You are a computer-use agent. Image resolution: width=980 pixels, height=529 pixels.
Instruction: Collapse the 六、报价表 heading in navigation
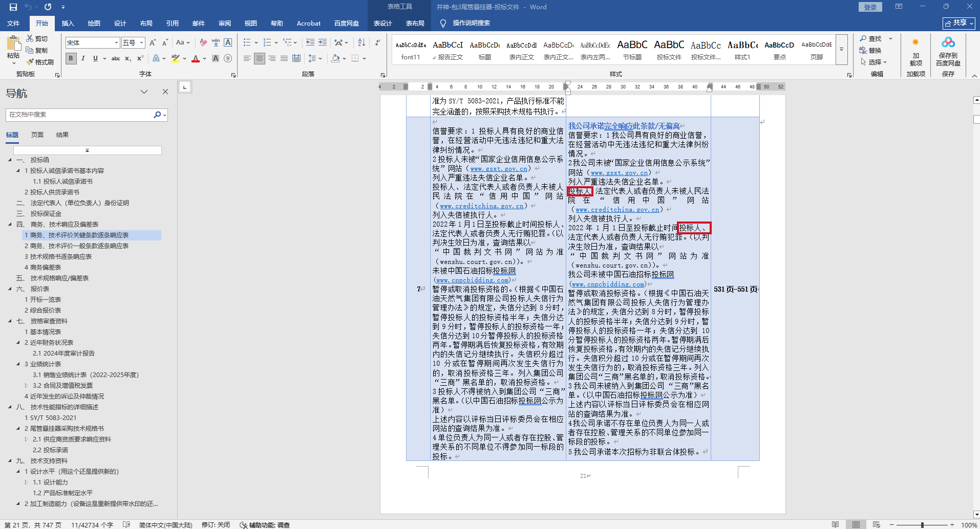(10, 289)
